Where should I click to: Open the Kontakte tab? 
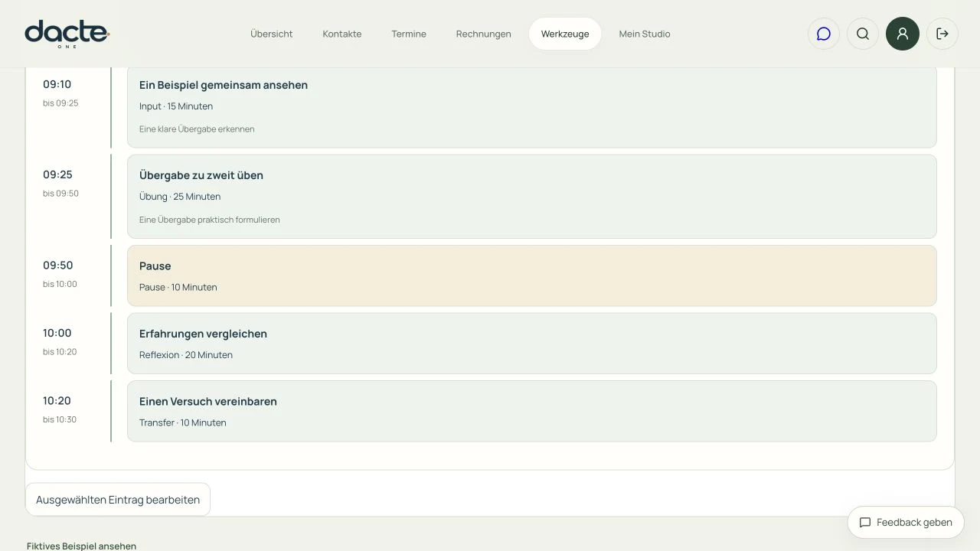pyautogui.click(x=342, y=34)
